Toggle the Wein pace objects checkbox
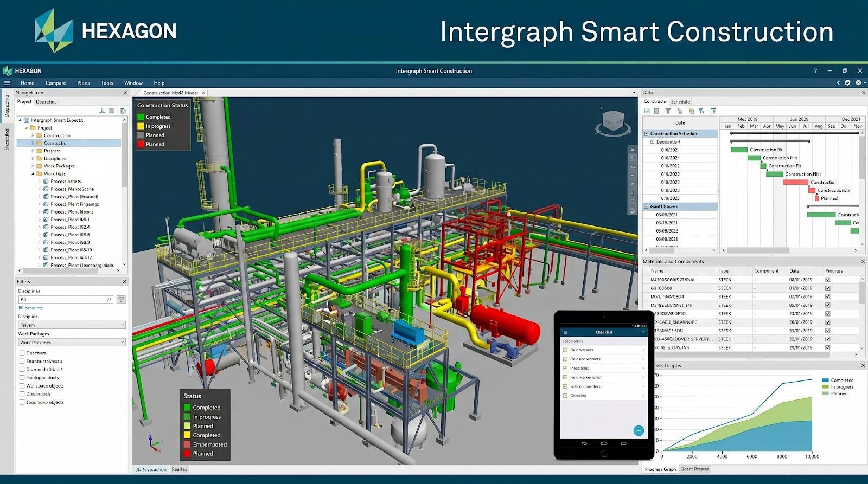This screenshot has width=868, height=484. tap(22, 386)
